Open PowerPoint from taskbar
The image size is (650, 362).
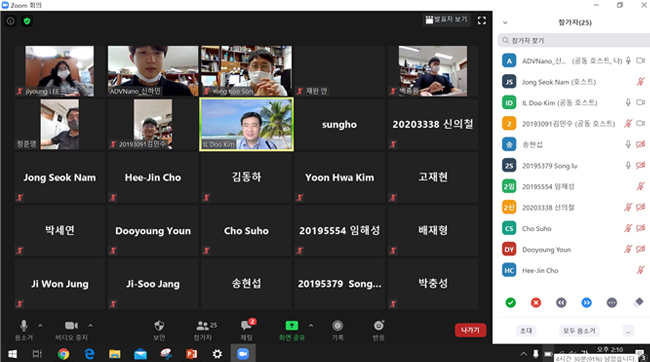point(192,354)
